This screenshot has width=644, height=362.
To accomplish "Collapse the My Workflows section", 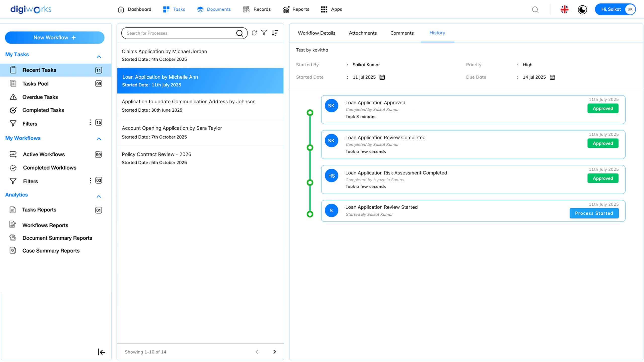I will (99, 139).
